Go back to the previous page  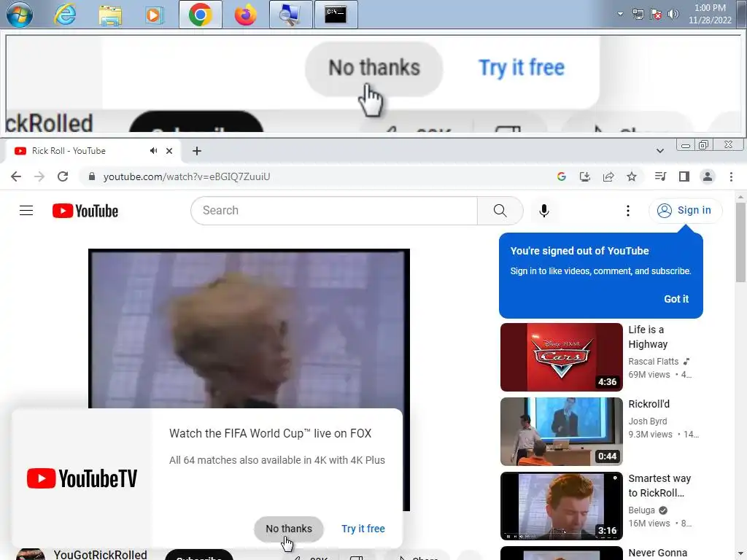pyautogui.click(x=16, y=176)
